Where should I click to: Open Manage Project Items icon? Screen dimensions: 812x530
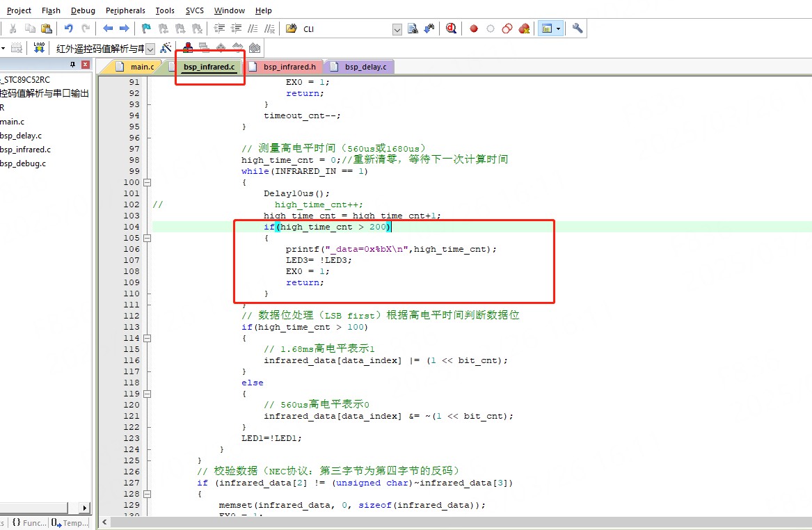(x=188, y=47)
